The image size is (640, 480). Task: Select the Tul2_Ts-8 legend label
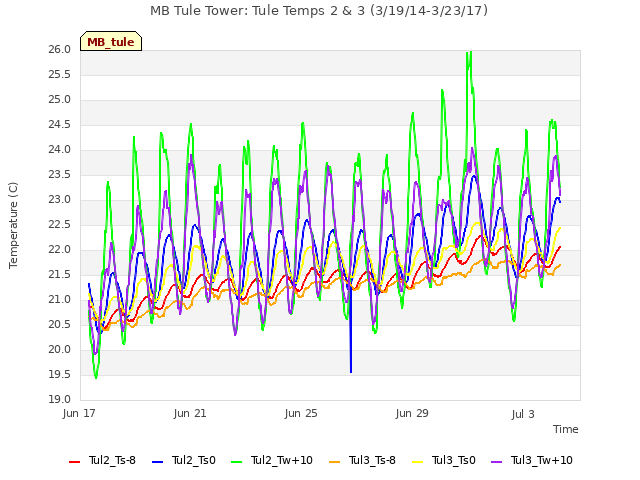pos(112,460)
